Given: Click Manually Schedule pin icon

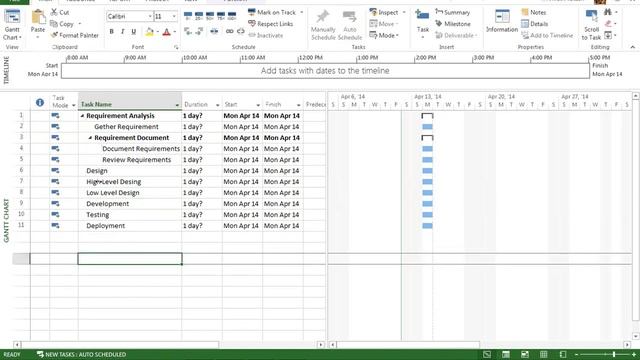Looking at the screenshot, I should click(x=323, y=17).
